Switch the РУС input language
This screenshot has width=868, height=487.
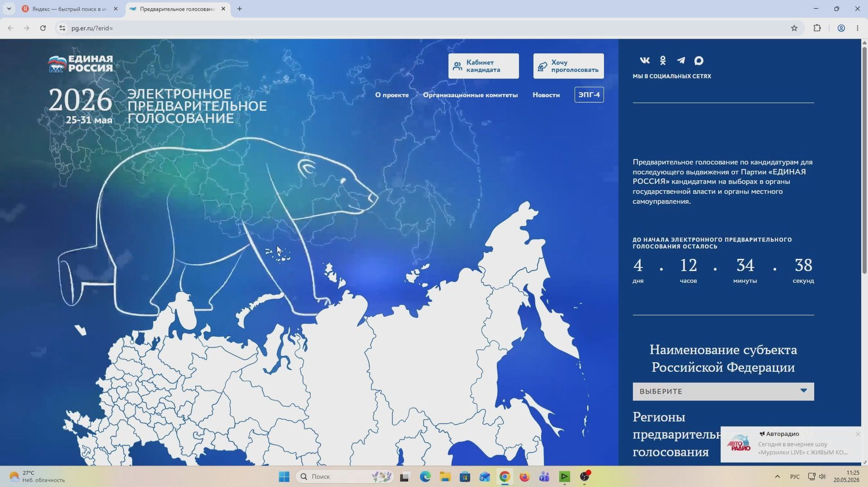coord(795,477)
